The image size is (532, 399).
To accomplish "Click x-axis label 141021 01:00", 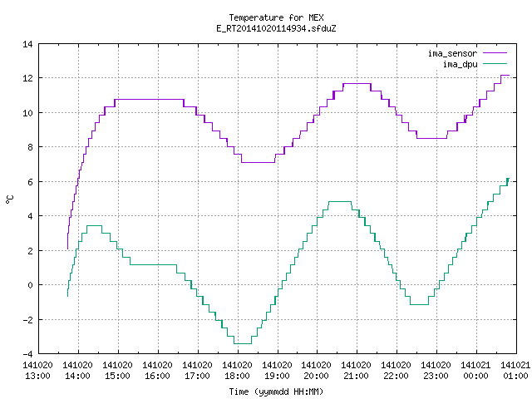I will 515,371.
